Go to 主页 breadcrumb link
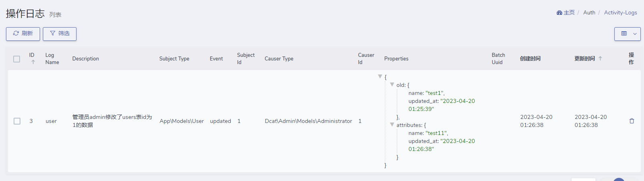Image resolution: width=644 pixels, height=181 pixels. tap(569, 13)
